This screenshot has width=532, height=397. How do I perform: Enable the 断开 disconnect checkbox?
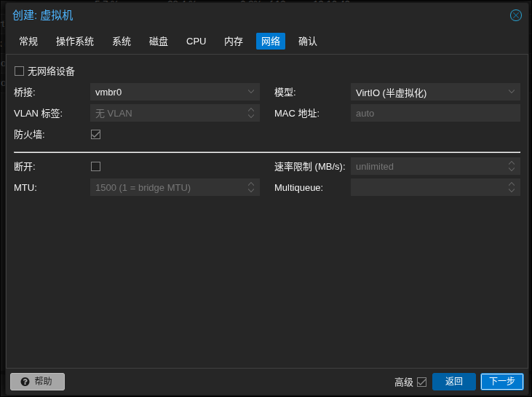tap(95, 166)
